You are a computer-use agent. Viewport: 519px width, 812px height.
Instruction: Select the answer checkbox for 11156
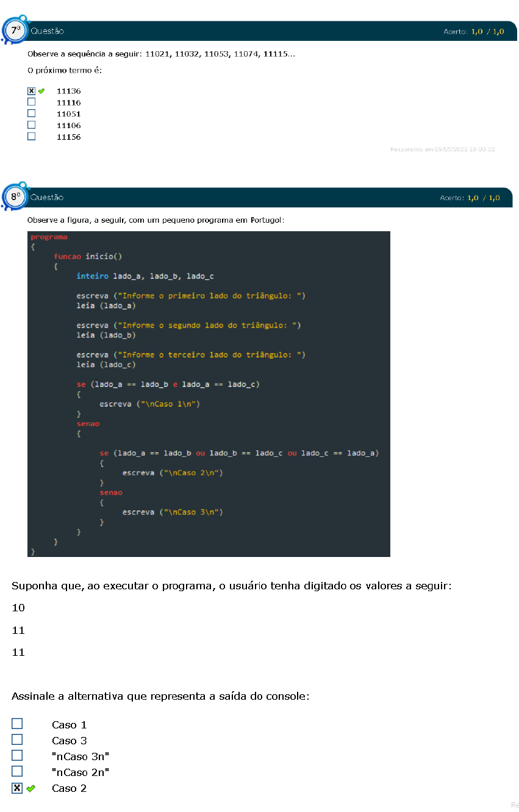[31, 136]
